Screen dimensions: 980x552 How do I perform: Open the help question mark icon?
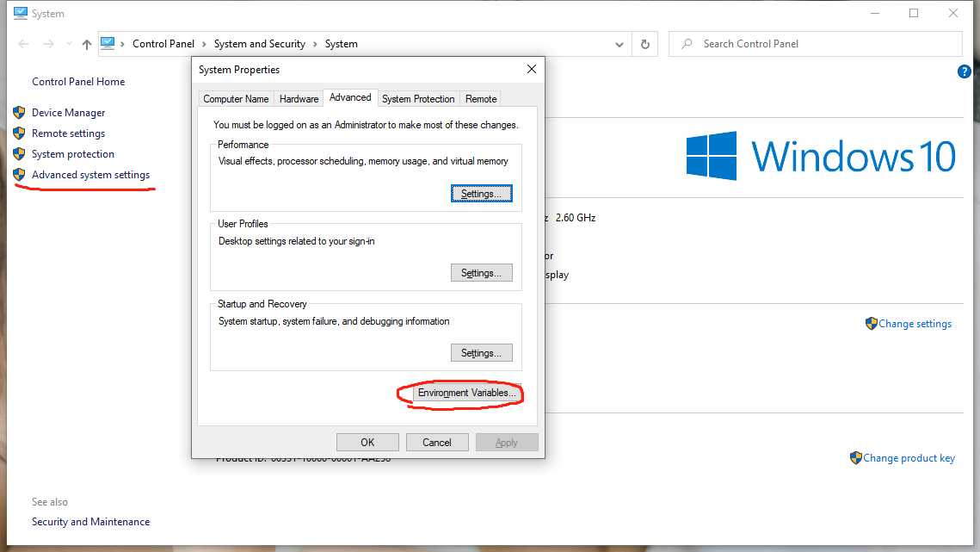pos(964,72)
